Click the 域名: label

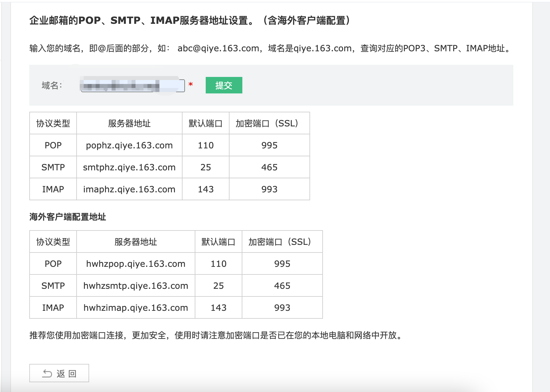[x=52, y=85]
